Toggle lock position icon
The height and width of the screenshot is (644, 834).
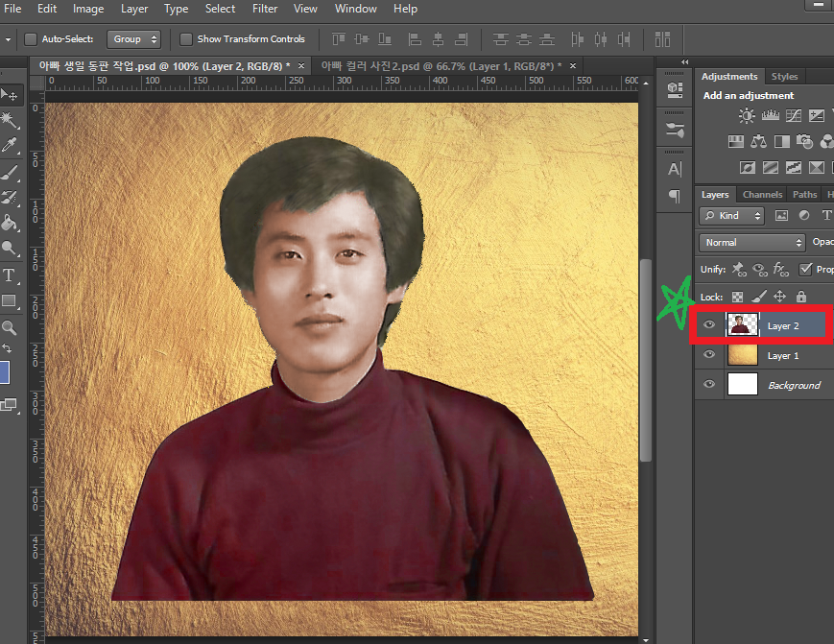[x=779, y=297]
